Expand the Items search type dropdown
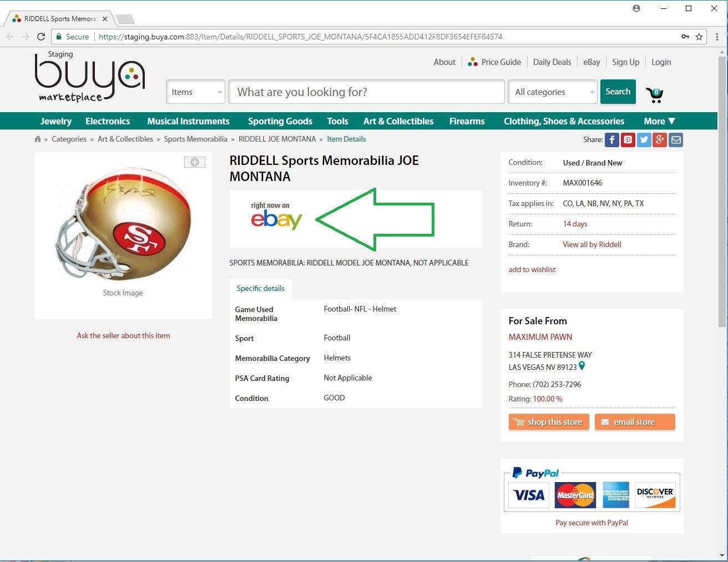Viewport: 728px width, 562px height. tap(196, 92)
